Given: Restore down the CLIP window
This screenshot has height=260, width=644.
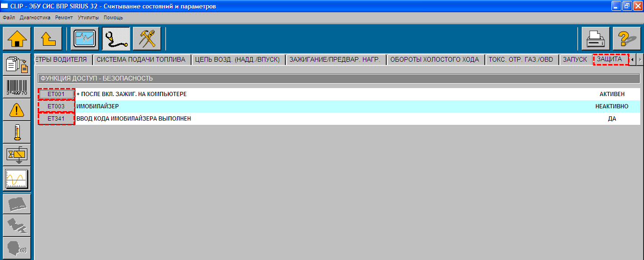Looking at the screenshot, I should click(627, 6).
